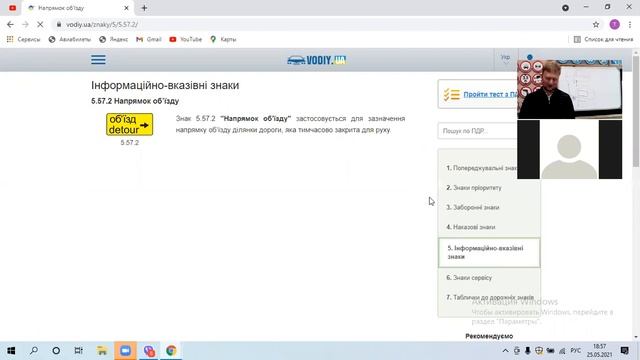Open a new browser tab
The image size is (640, 360).
point(144,8)
